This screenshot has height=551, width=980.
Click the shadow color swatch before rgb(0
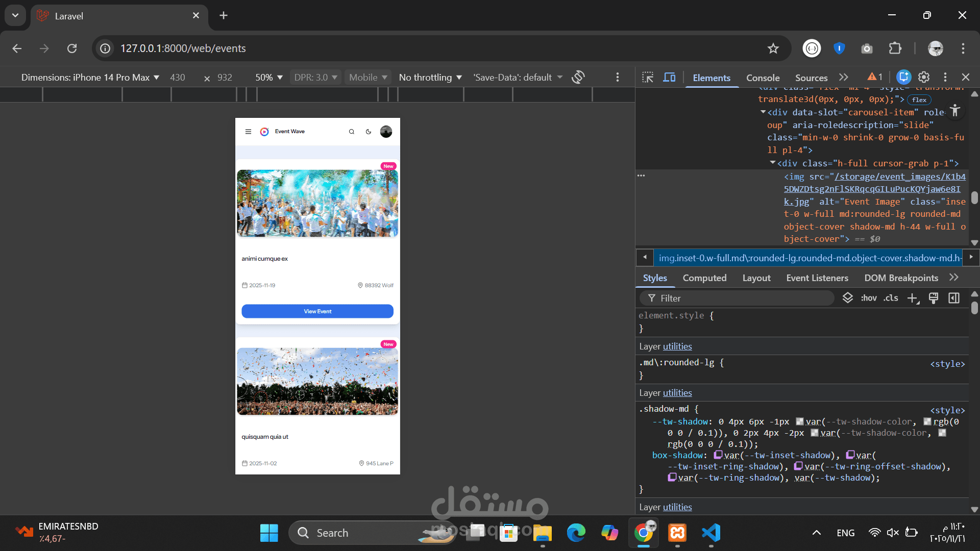tap(927, 422)
